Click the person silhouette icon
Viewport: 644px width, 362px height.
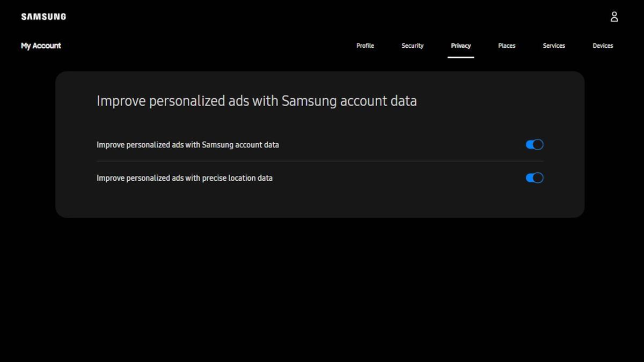[614, 16]
